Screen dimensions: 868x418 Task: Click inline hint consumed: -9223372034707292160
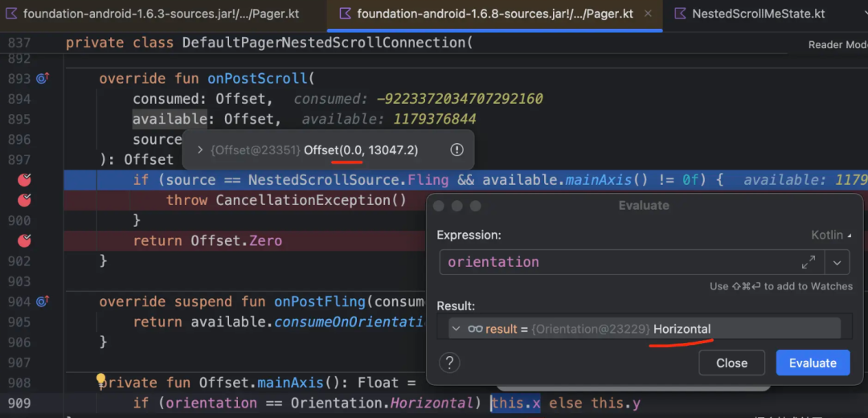click(418, 99)
